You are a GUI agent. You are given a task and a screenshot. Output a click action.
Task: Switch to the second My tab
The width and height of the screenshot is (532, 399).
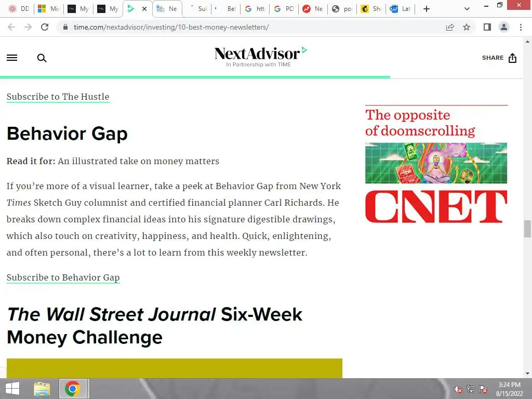coord(108,9)
